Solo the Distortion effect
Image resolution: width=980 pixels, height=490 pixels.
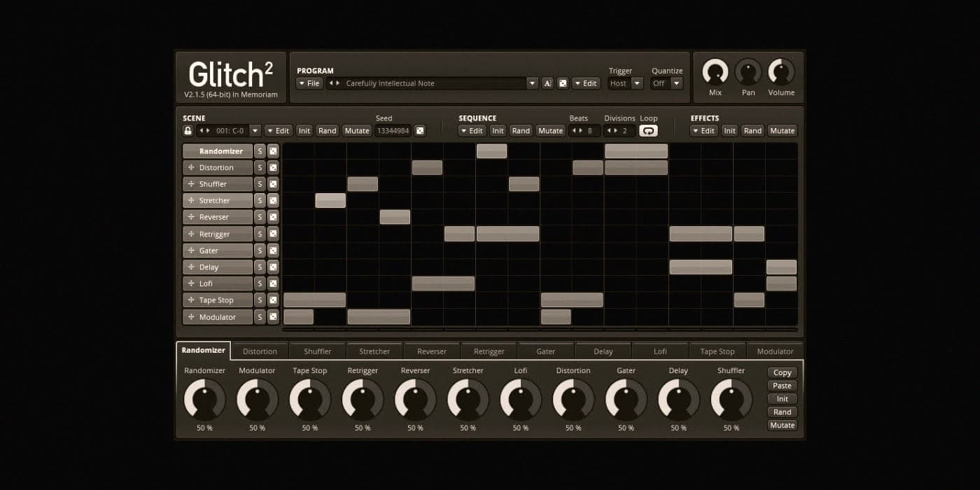[260, 168]
